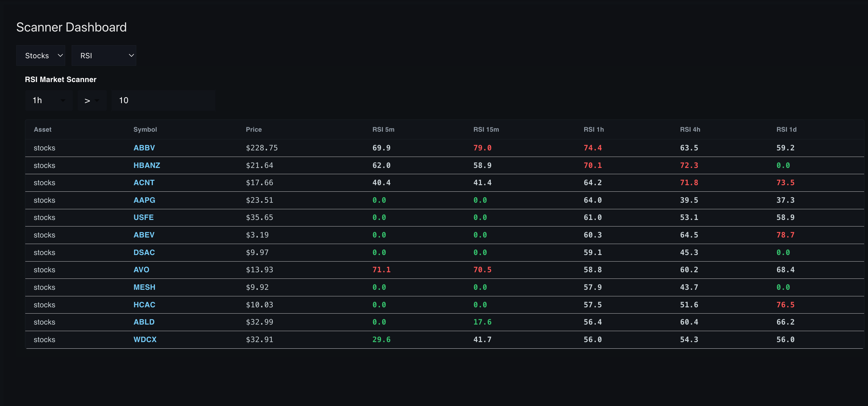The height and width of the screenshot is (406, 868).
Task: Click the Symbol column header
Action: (x=145, y=129)
